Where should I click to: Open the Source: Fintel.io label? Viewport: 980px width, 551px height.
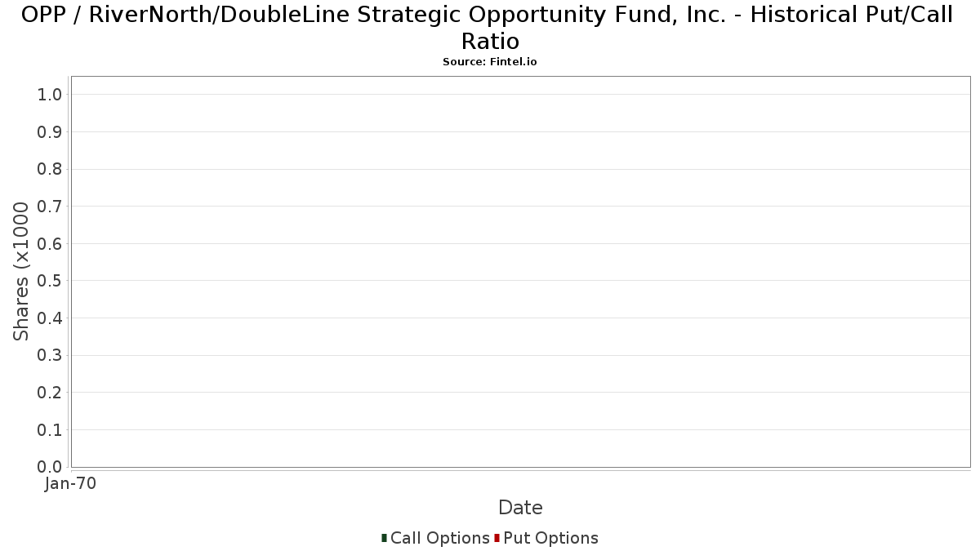pyautogui.click(x=490, y=62)
